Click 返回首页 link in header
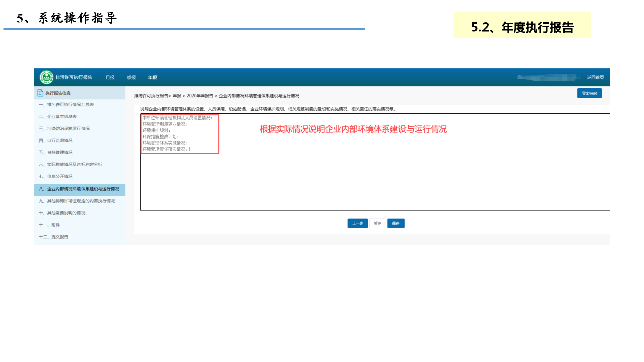 pos(595,78)
